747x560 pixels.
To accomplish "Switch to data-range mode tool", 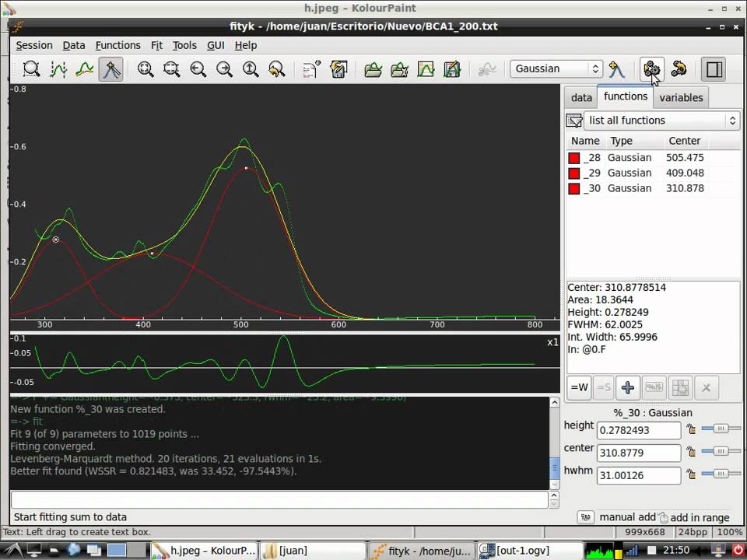I will point(58,69).
